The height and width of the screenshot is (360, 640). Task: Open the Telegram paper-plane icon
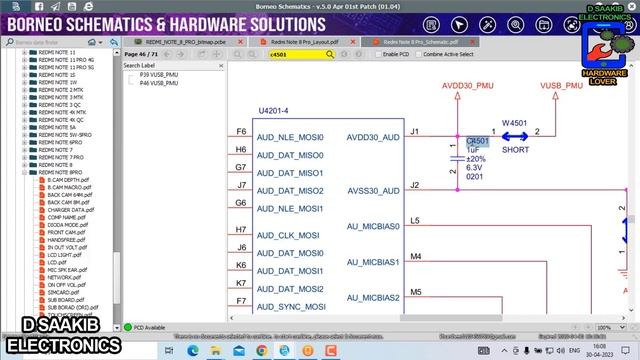point(55,6)
